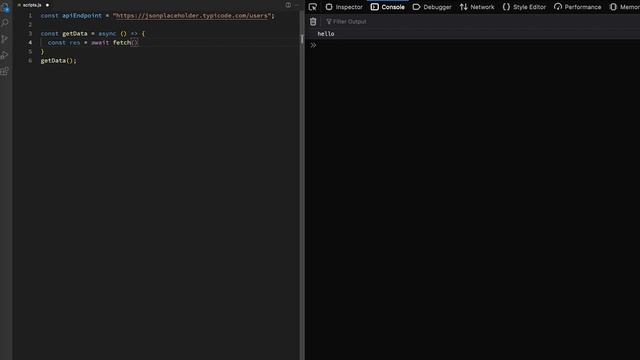Click line number 5 in the gutter
This screenshot has width=640, height=360.
pyautogui.click(x=30, y=51)
